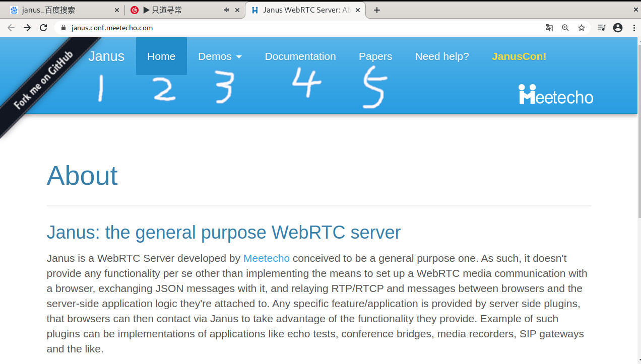
Task: Close the 只道寻常 tab
Action: coord(237,10)
